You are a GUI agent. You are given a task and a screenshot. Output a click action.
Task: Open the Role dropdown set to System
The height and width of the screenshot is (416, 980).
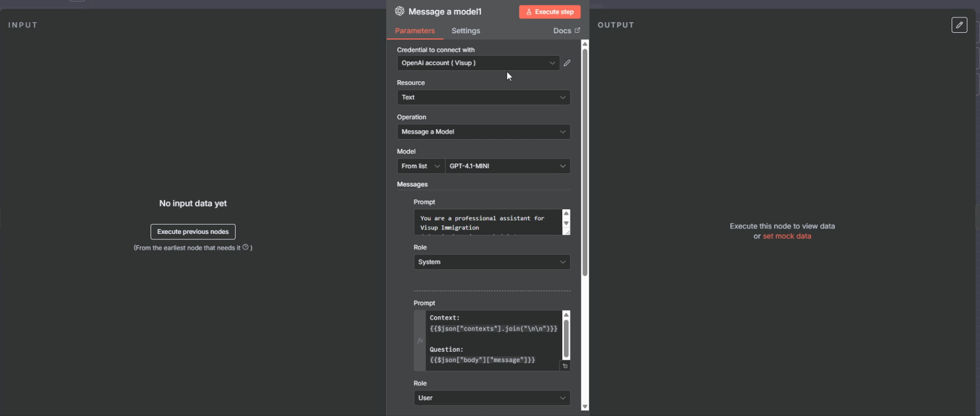click(x=491, y=262)
